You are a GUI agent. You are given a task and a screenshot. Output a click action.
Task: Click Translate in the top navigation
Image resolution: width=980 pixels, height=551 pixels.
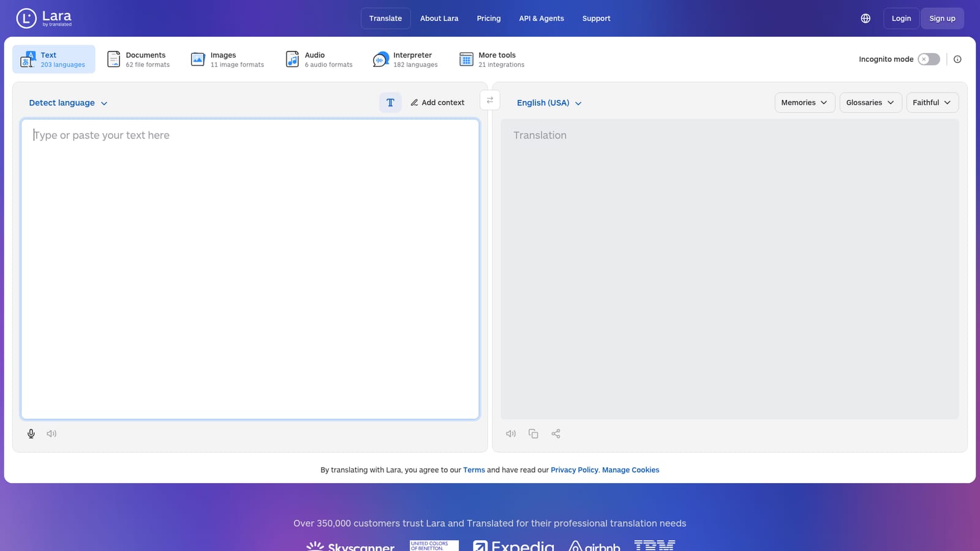click(386, 18)
